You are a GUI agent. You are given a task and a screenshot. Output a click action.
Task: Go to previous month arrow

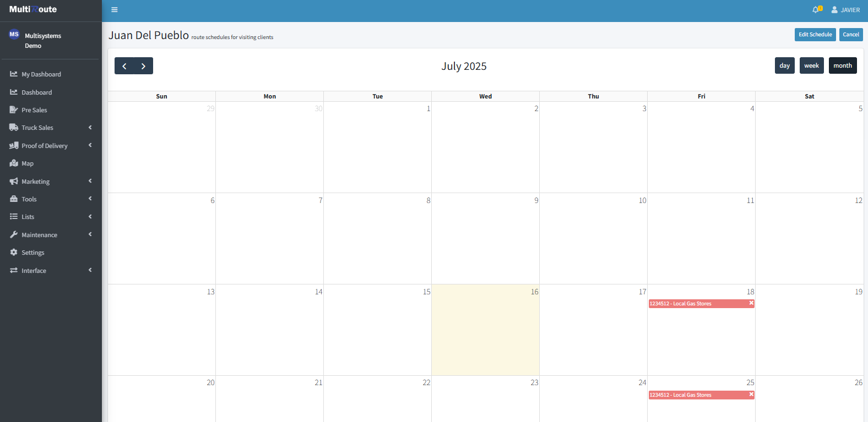pyautogui.click(x=124, y=66)
